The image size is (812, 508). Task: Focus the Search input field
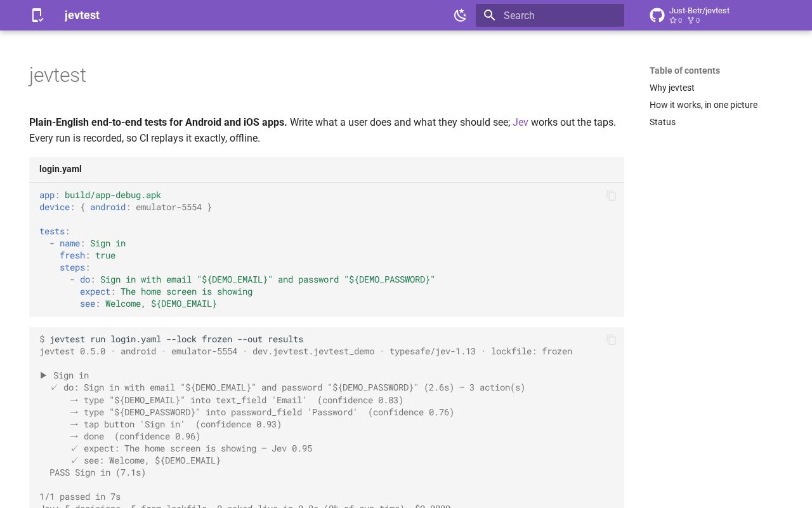tap(550, 15)
